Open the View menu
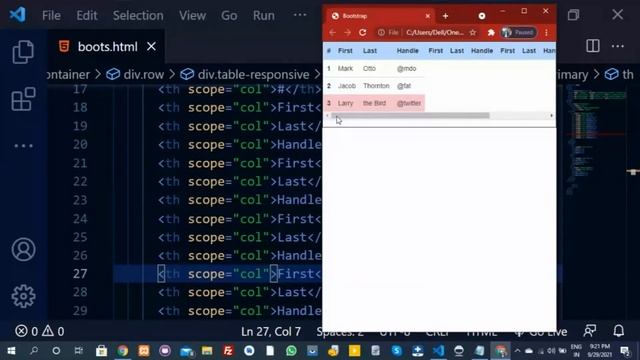The width and height of the screenshot is (640, 360). 192,16
